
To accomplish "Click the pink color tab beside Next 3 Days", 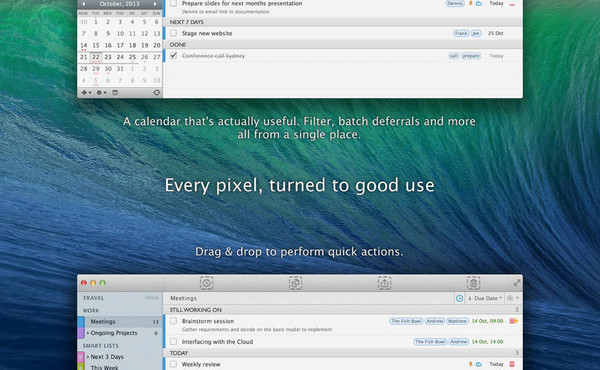I will point(81,357).
